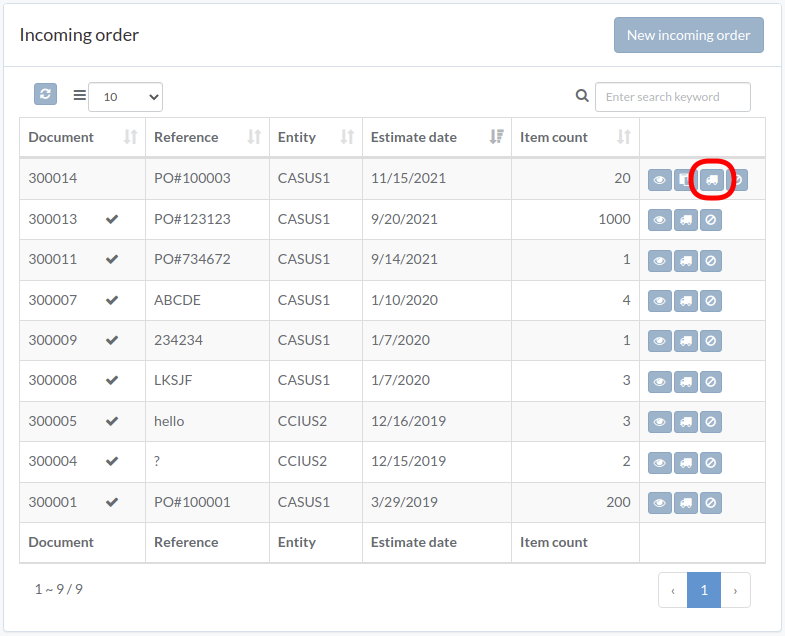Click the truck icon for order 300013
Screen dimensions: 785x636
(686, 220)
